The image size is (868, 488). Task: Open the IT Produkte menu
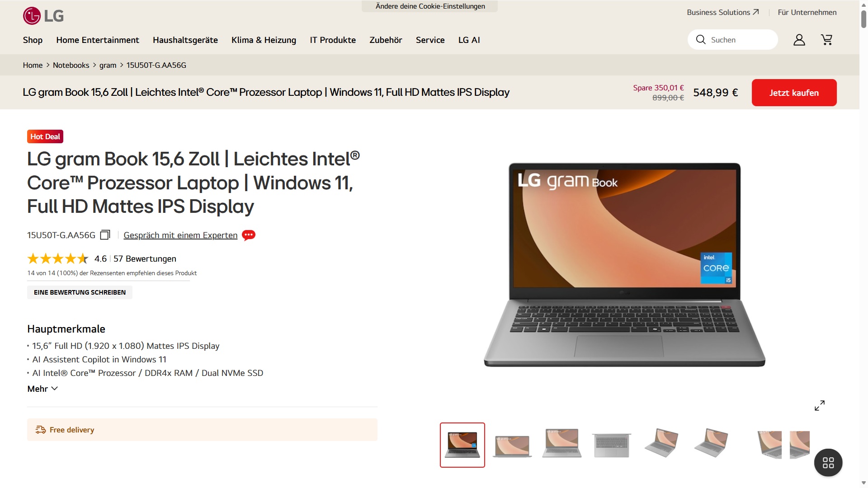(x=333, y=40)
